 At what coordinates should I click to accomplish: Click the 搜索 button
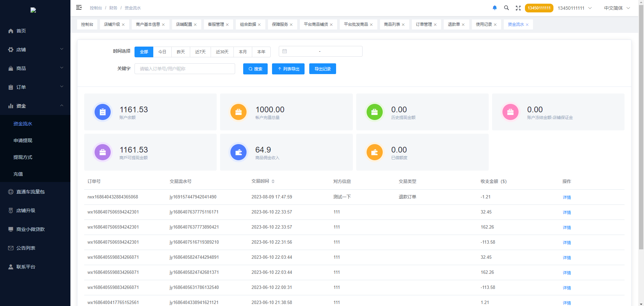point(255,69)
